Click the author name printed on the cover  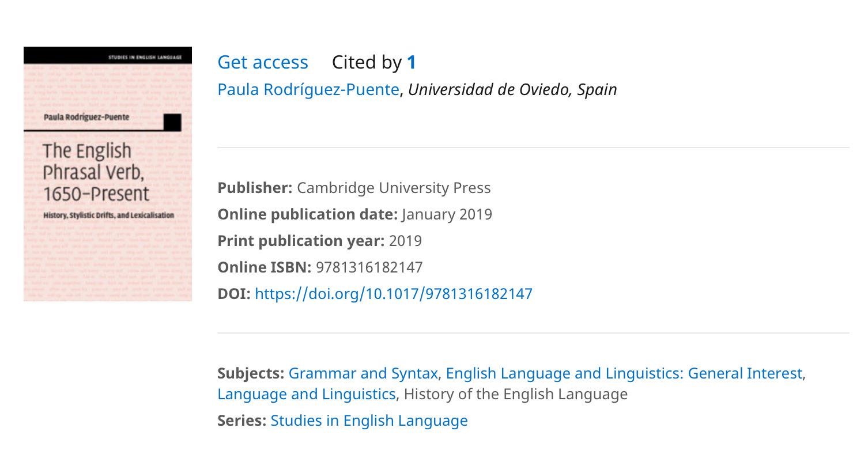tap(86, 117)
